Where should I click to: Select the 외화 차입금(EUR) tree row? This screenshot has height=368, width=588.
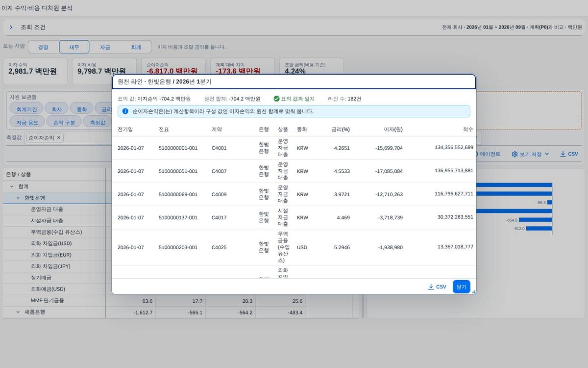(x=54, y=255)
